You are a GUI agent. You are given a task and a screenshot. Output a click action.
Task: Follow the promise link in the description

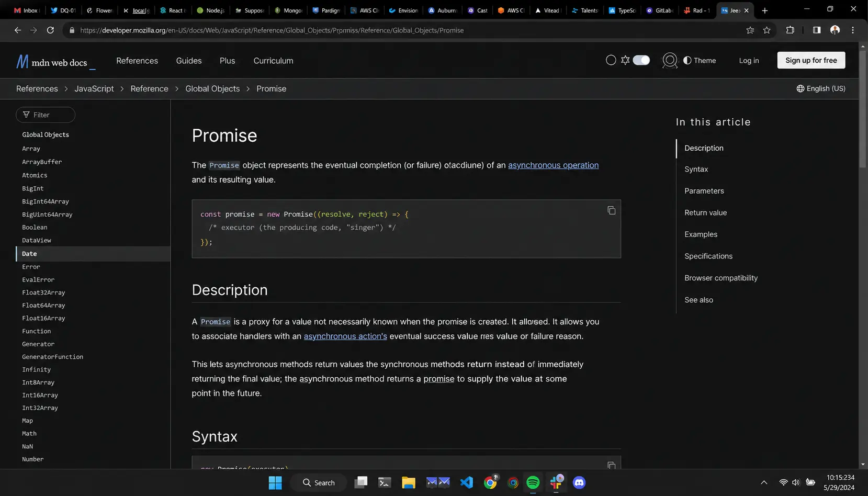[438, 379]
